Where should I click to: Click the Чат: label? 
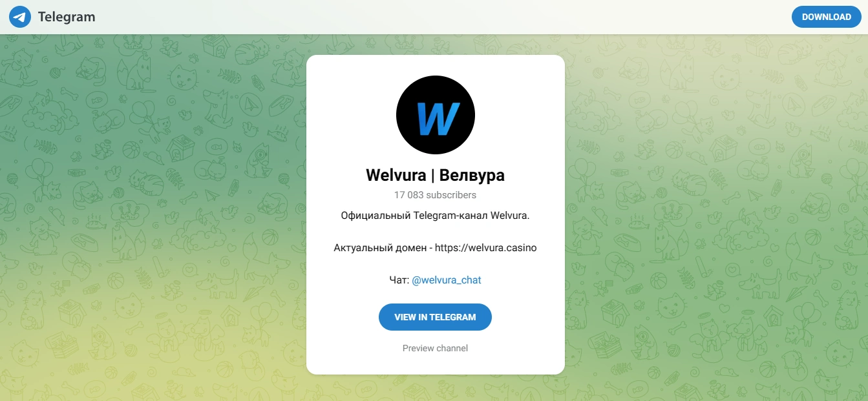(399, 280)
